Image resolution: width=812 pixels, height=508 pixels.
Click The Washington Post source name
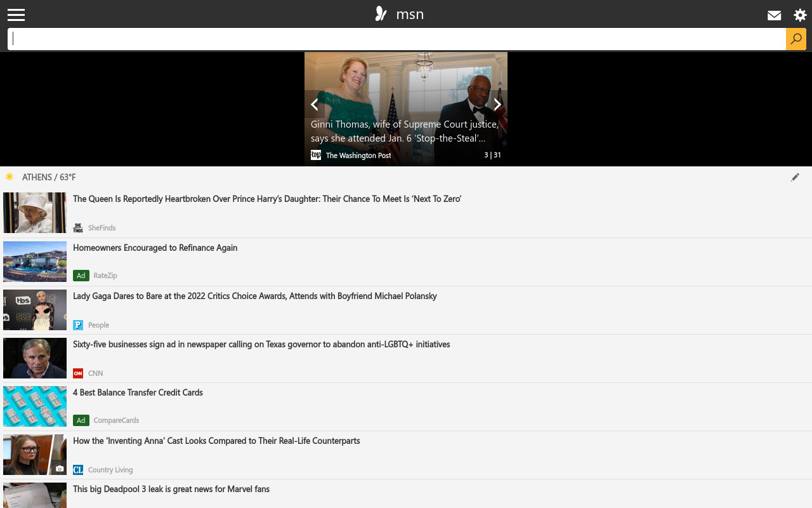(x=358, y=156)
